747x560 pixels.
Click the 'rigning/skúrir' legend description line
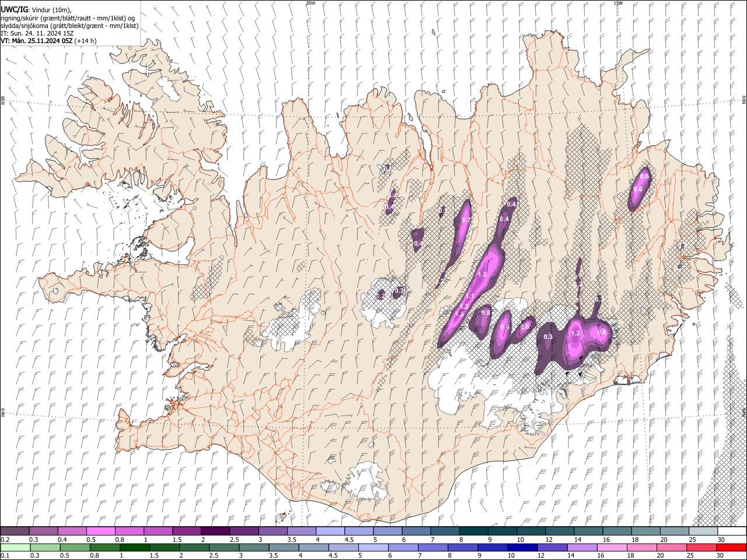(x=68, y=18)
